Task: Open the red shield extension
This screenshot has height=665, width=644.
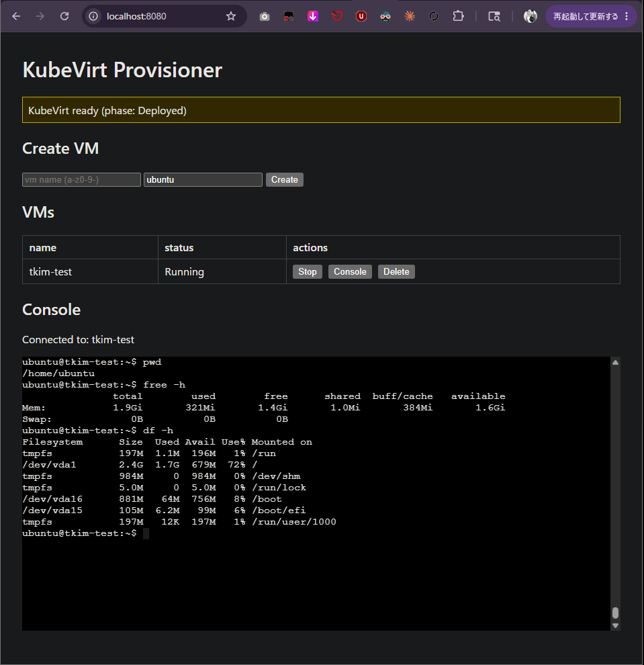Action: [x=337, y=17]
